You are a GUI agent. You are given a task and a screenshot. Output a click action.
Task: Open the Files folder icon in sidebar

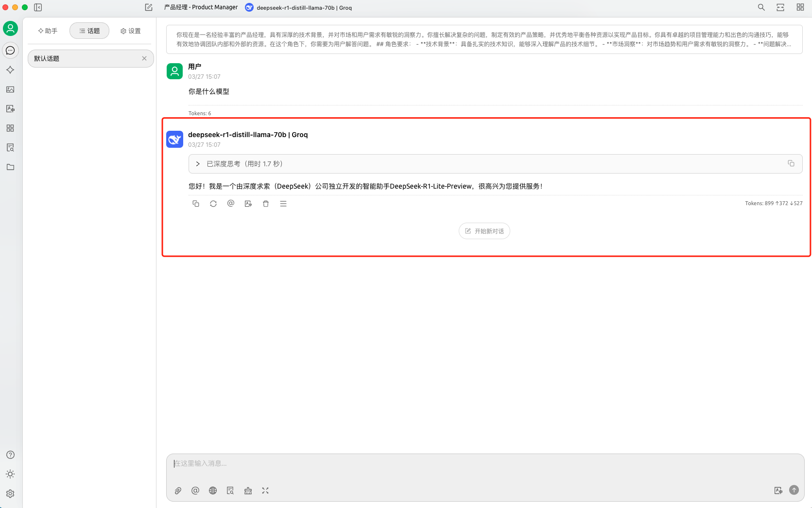click(10, 167)
